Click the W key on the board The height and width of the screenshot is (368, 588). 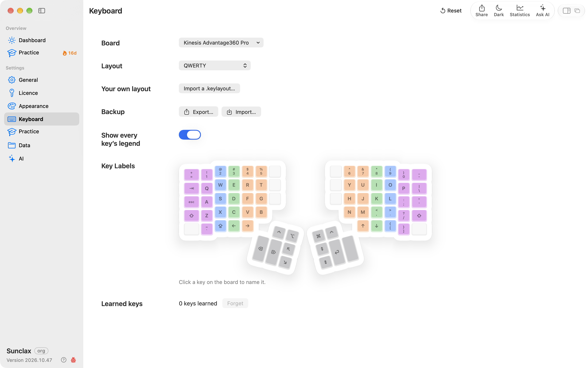coord(220,185)
